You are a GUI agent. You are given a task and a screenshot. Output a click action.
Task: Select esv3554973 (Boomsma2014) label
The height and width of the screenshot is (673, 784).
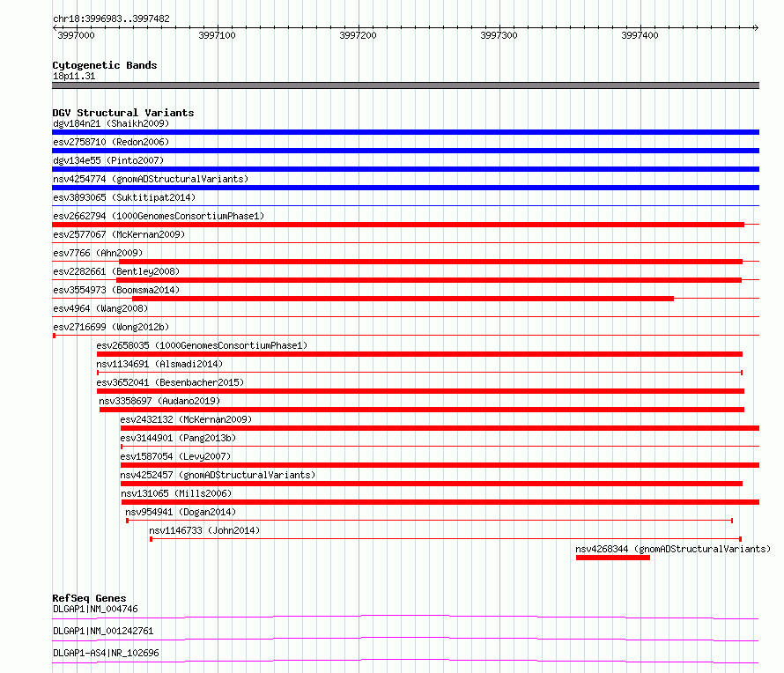pyautogui.click(x=116, y=290)
